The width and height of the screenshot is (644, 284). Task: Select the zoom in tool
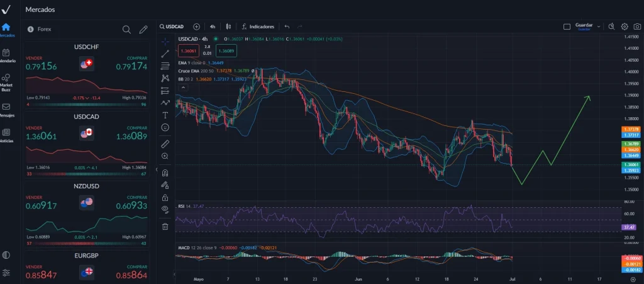[x=165, y=156]
